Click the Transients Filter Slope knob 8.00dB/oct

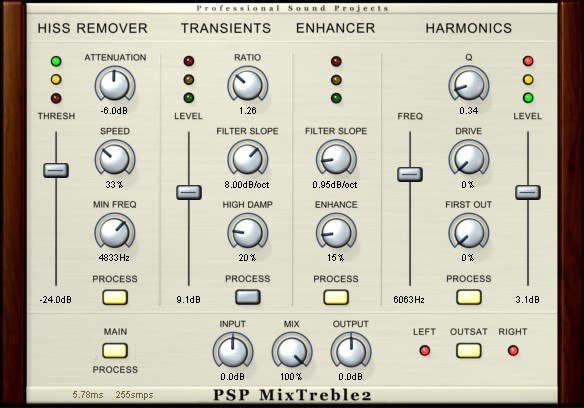pyautogui.click(x=248, y=158)
